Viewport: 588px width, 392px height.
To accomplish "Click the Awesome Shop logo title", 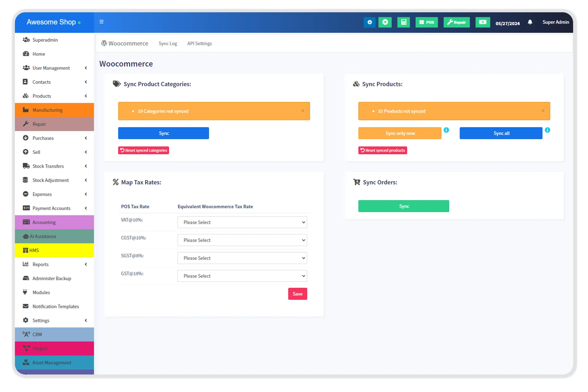I will [51, 22].
